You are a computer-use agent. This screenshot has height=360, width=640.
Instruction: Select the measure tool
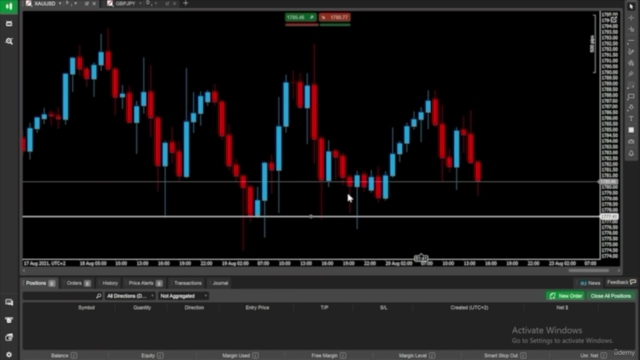631,85
